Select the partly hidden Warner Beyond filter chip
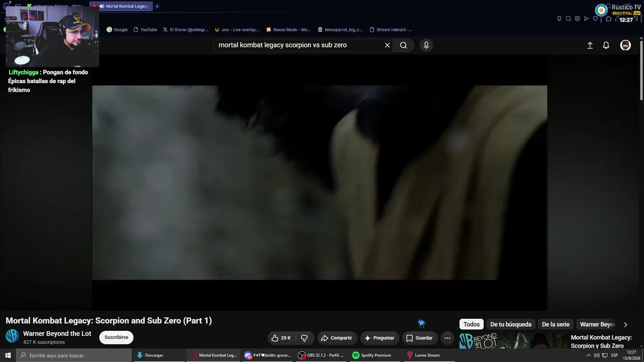The height and width of the screenshot is (362, 644). click(x=597, y=324)
